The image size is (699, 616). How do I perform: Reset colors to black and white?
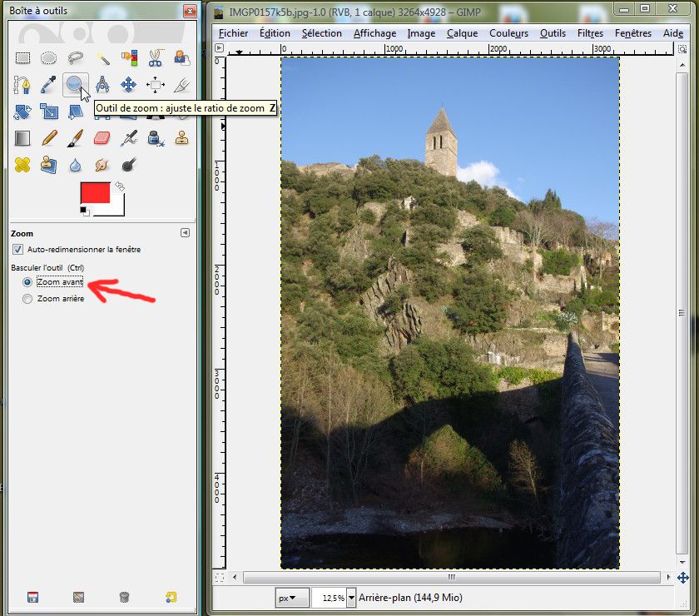(x=84, y=211)
